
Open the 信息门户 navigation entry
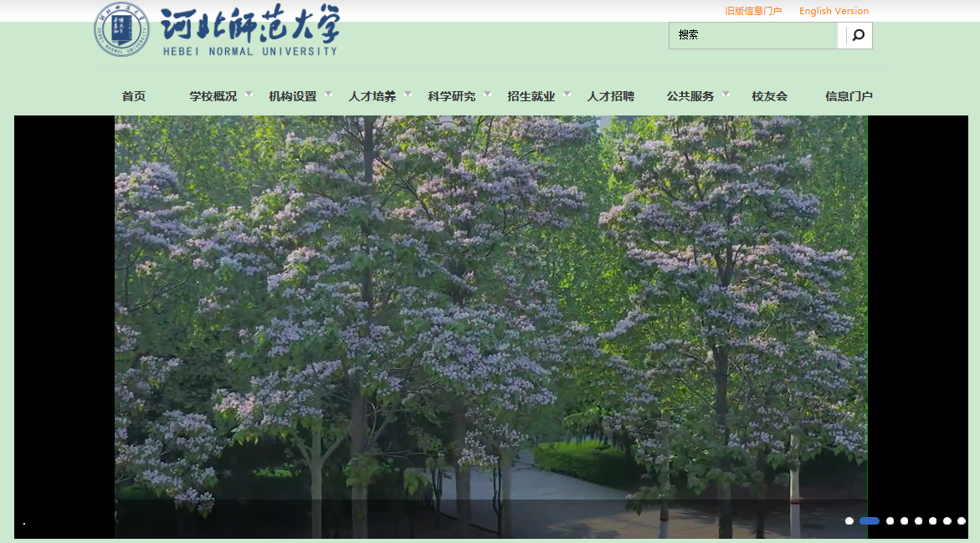[849, 96]
